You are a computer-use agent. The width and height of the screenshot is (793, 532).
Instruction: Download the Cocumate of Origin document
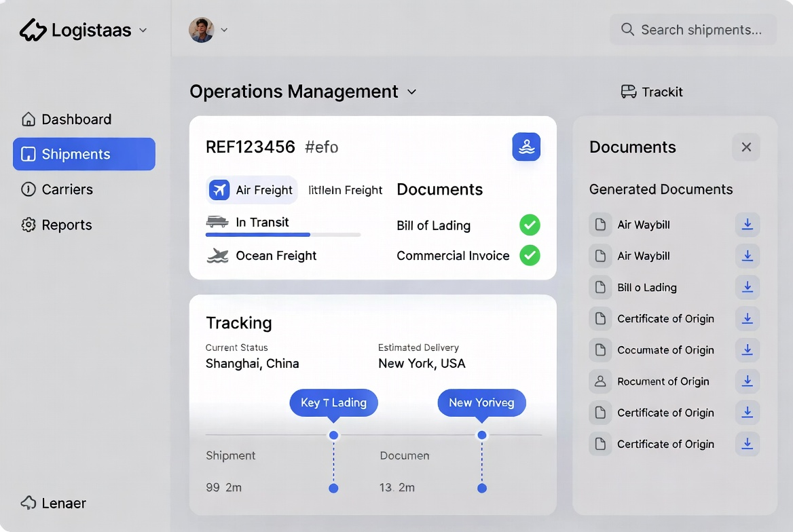(x=747, y=350)
